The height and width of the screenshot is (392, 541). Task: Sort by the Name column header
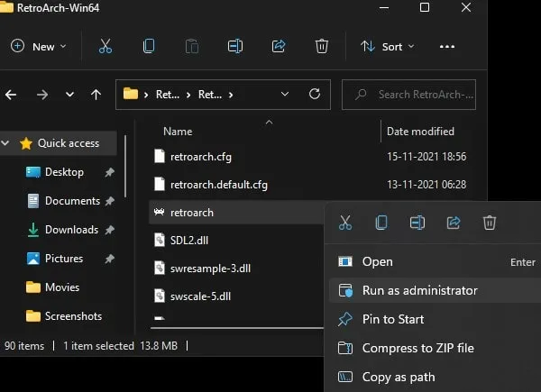point(178,132)
